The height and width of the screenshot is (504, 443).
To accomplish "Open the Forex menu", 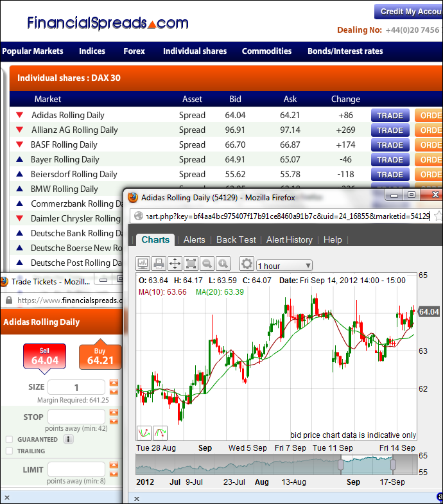I will coord(134,51).
